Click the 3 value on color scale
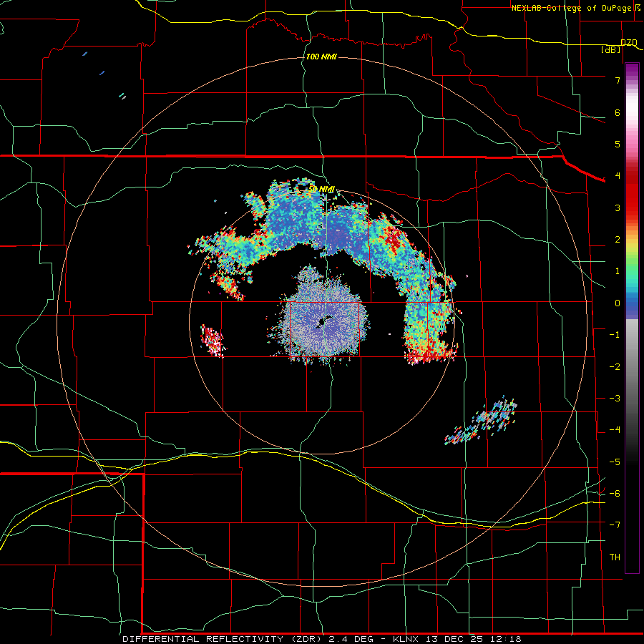Image resolution: width=644 pixels, height=644 pixels. click(x=618, y=208)
